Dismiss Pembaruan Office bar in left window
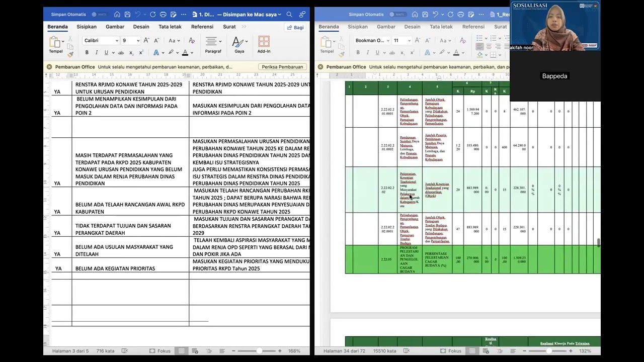The height and width of the screenshot is (362, 644). click(x=49, y=67)
